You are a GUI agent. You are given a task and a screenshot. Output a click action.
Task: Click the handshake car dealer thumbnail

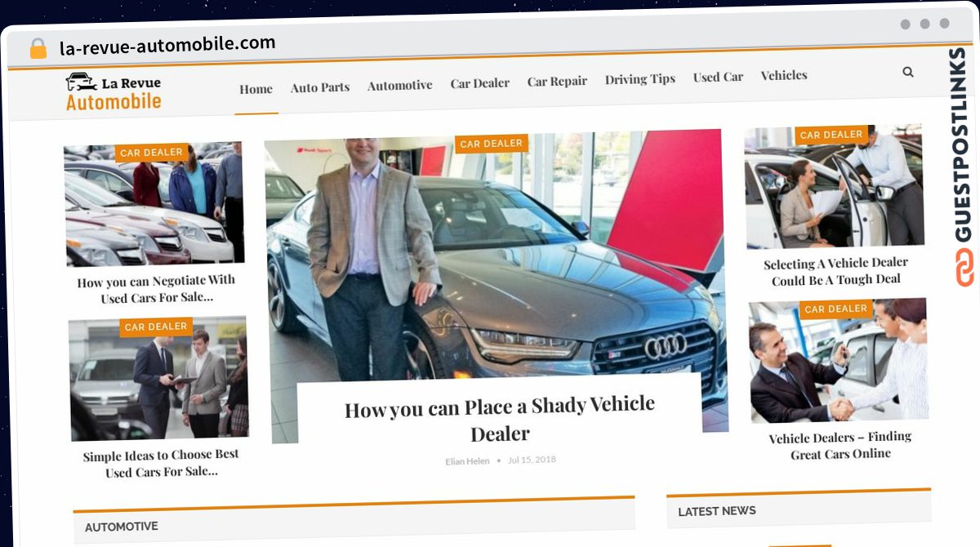(x=838, y=361)
